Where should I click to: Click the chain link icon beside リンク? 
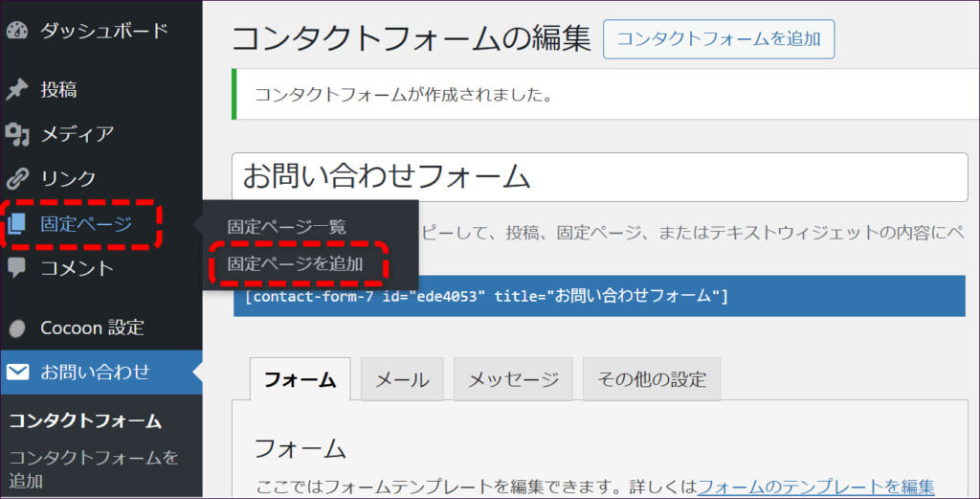pos(17,178)
